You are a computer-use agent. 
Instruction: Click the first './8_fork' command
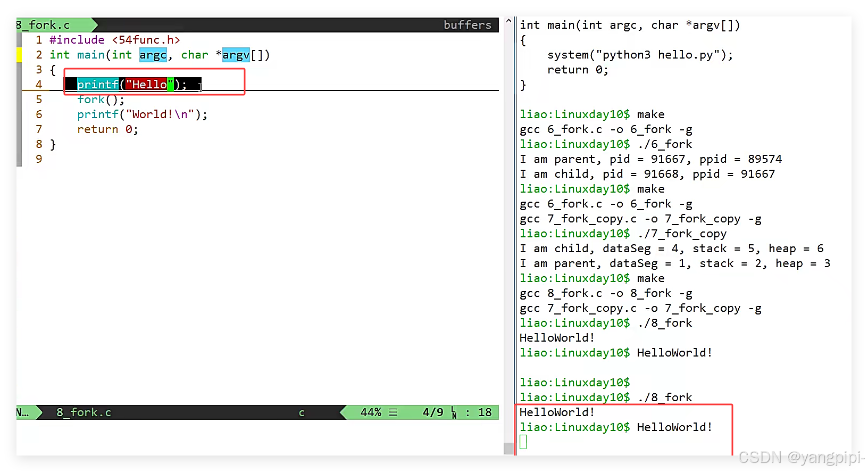[x=665, y=323]
